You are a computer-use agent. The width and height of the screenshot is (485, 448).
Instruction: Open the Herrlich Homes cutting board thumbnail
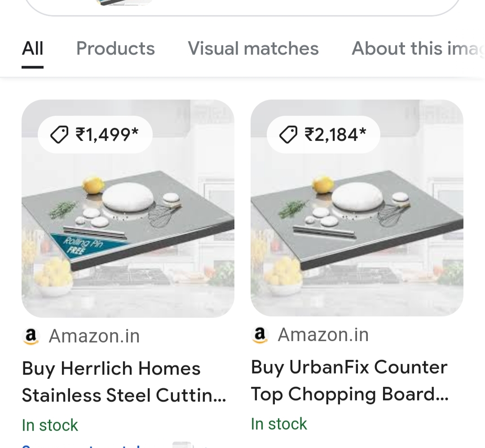click(x=128, y=208)
